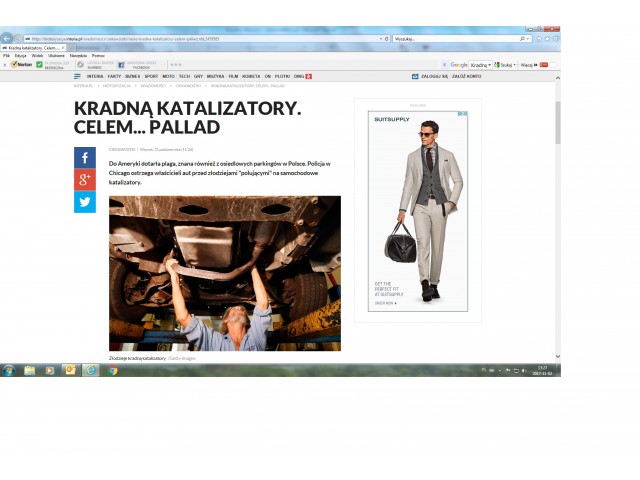
Task: Click ZALOGUJ SIĘ to log in
Action: pyautogui.click(x=432, y=76)
